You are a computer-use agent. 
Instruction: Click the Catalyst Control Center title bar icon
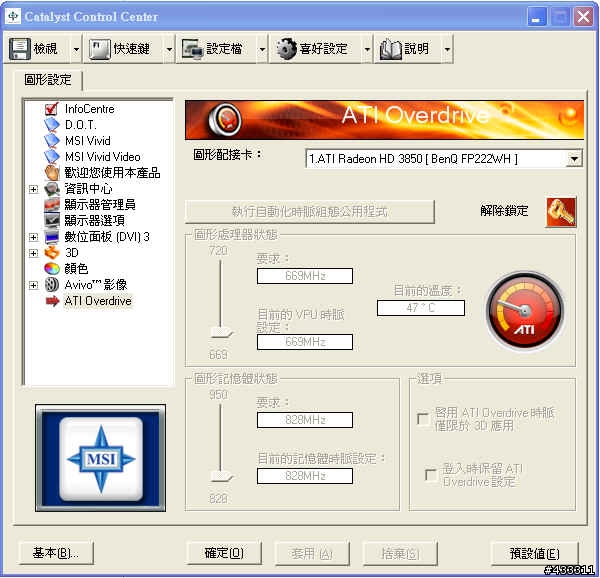[13, 16]
